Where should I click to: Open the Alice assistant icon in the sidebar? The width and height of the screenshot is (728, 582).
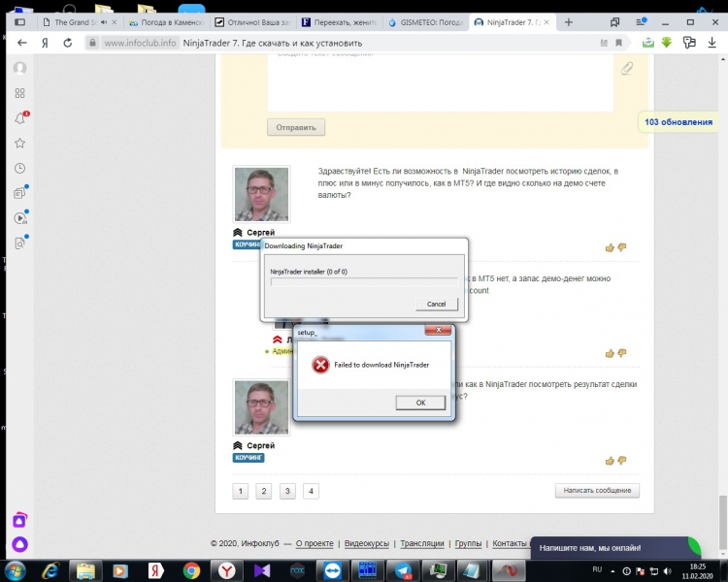coord(19,544)
